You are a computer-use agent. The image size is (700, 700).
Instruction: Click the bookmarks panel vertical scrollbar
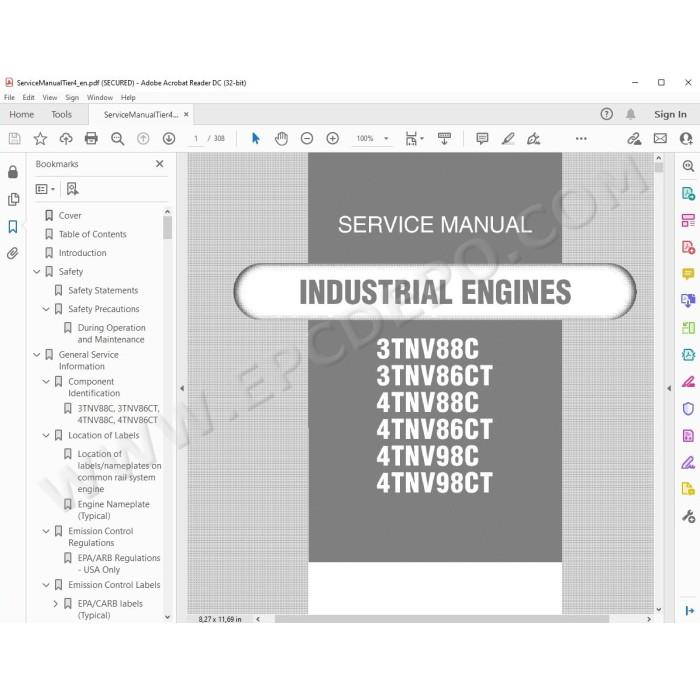[x=167, y=227]
